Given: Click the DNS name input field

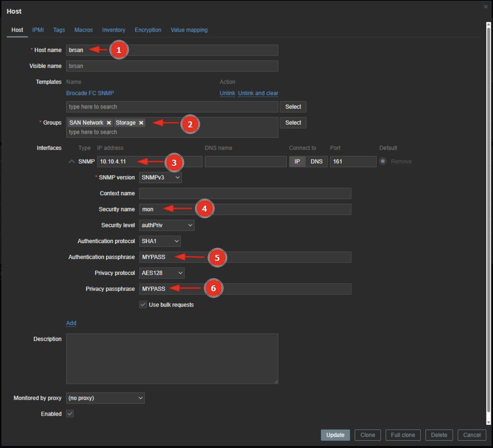Looking at the screenshot, I should point(245,162).
